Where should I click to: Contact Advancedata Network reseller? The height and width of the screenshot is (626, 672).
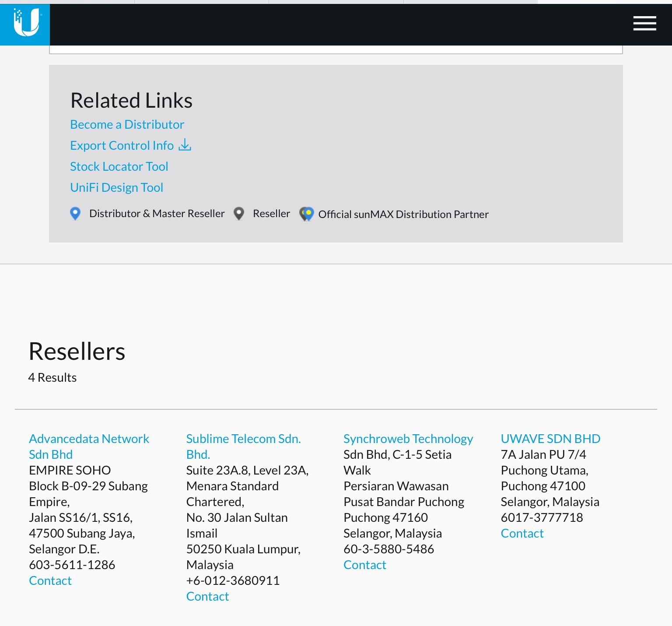tap(50, 580)
